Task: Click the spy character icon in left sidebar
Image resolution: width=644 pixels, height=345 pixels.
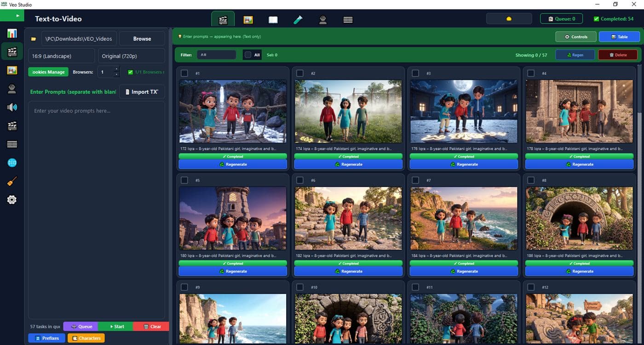Action: [12, 89]
